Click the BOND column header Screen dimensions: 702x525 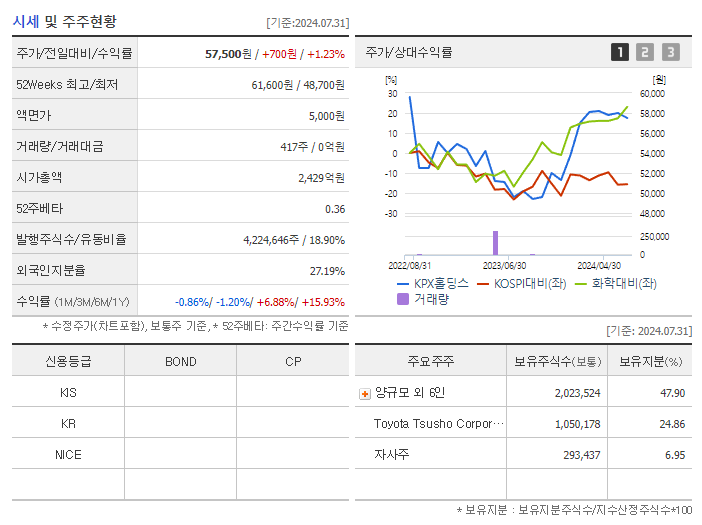(x=180, y=362)
